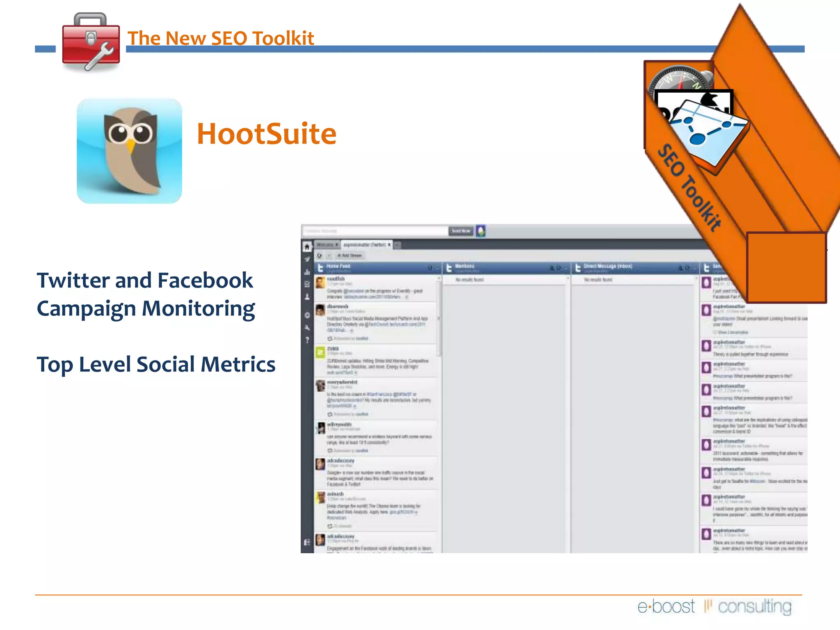Image resolution: width=840 pixels, height=630 pixels.
Task: Click the e-boost consulting logo
Action: [x=714, y=606]
